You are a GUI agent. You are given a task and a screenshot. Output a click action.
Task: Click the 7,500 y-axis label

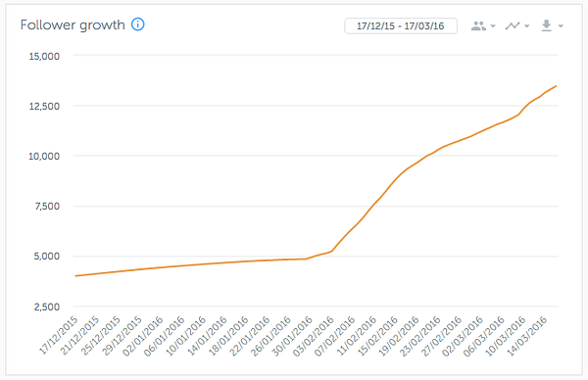coord(46,206)
